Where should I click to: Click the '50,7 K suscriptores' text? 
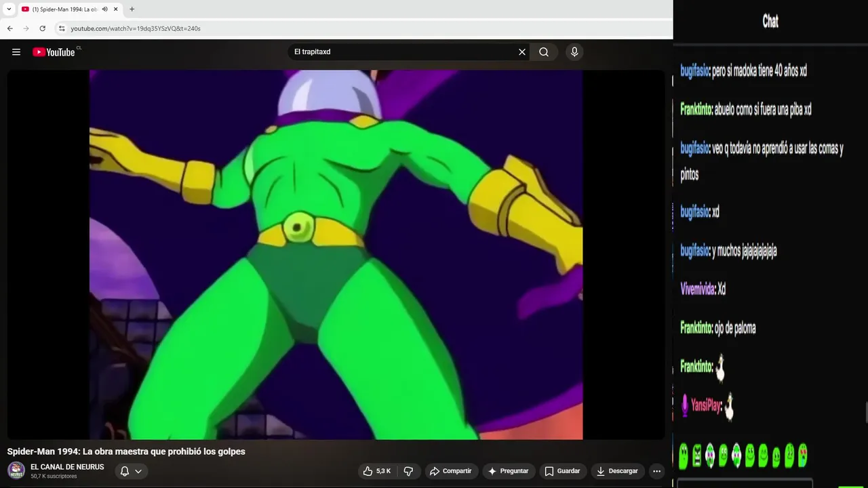[54, 476]
